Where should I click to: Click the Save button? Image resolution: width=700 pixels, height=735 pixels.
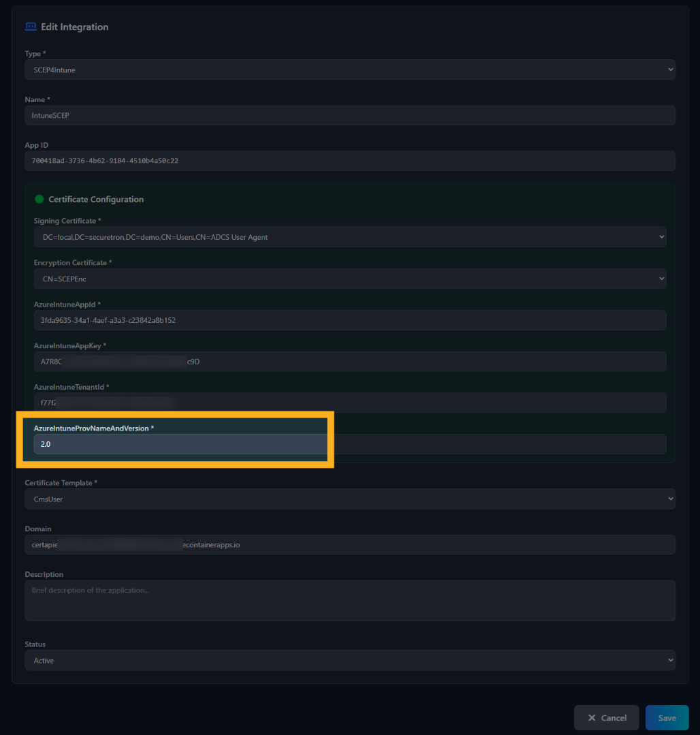pyautogui.click(x=667, y=717)
